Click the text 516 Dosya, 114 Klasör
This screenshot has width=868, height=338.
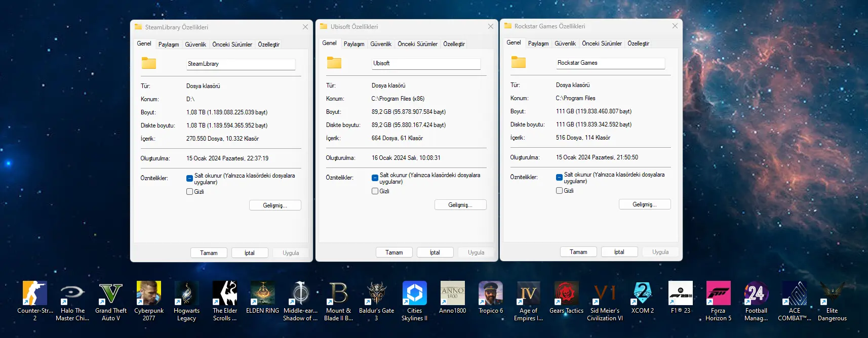[583, 138]
